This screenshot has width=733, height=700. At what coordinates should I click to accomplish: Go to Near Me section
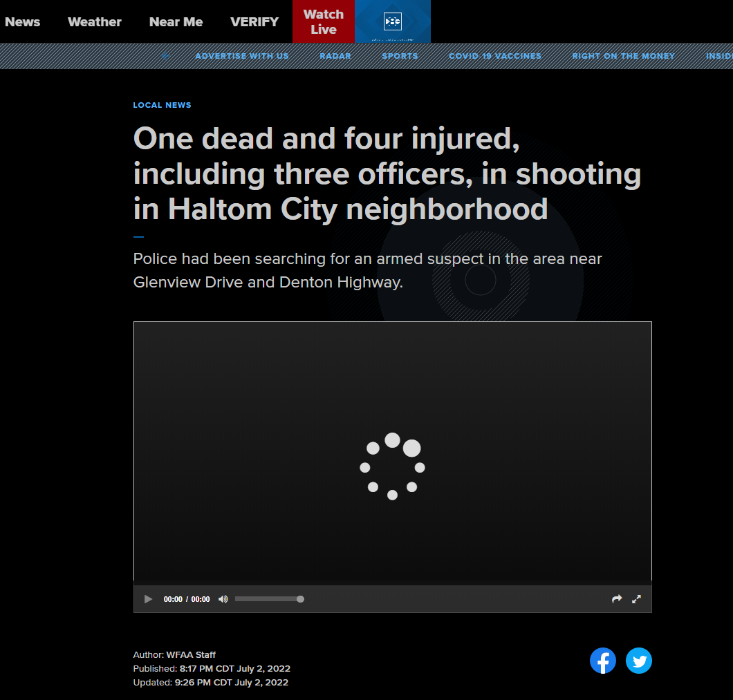click(176, 22)
